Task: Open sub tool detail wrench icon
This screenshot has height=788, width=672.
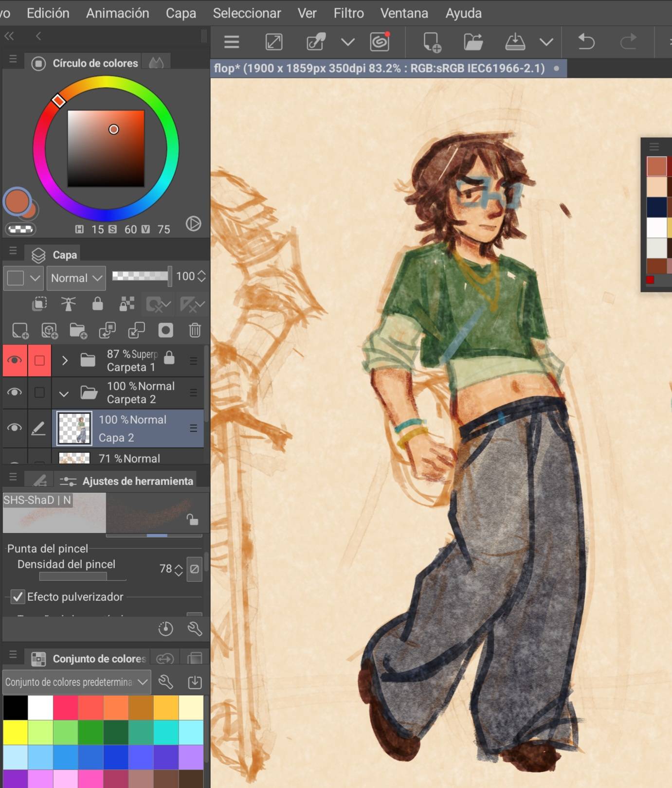Action: tap(195, 629)
